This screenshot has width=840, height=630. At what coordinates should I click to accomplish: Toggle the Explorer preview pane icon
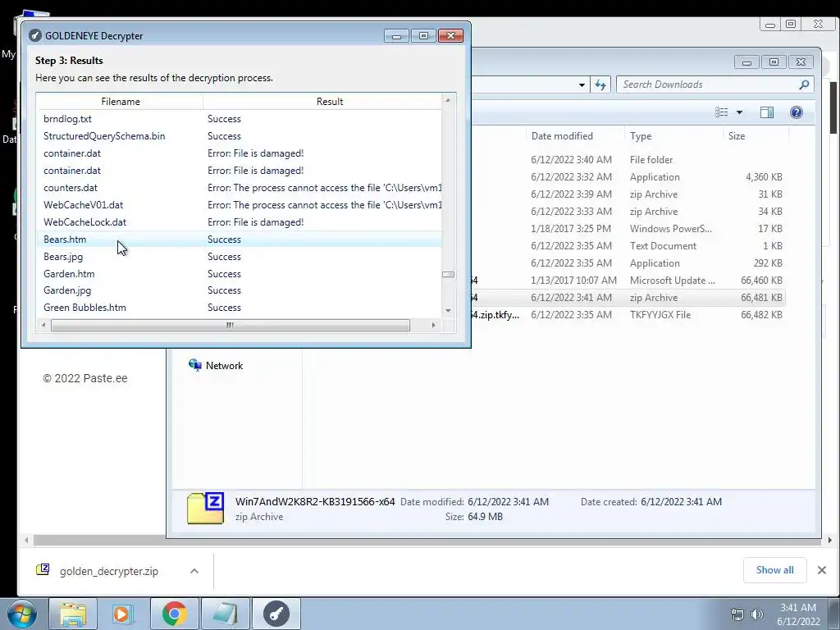767,112
